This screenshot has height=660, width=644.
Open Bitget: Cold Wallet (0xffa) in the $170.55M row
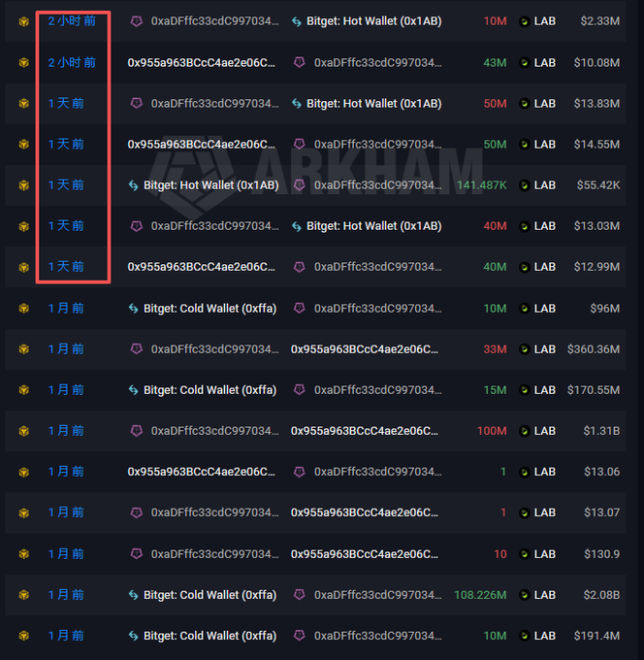click(x=209, y=390)
